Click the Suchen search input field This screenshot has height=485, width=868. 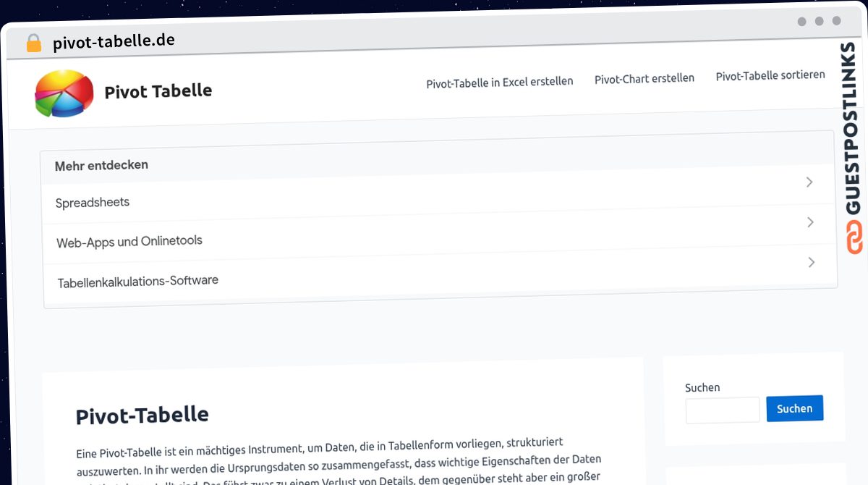pos(723,410)
